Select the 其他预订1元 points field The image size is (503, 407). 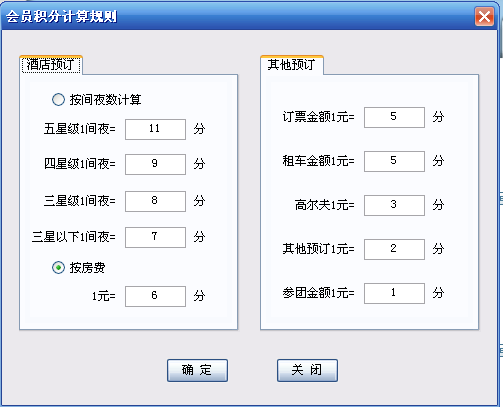(x=394, y=249)
